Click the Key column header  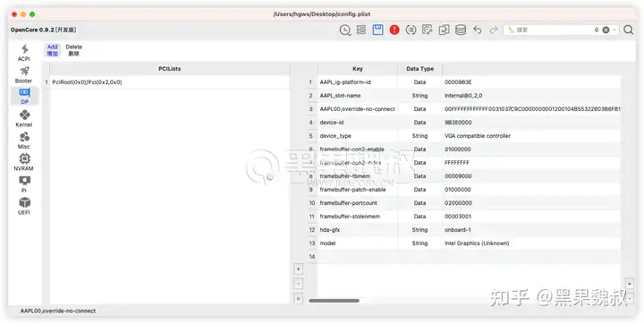(x=357, y=69)
